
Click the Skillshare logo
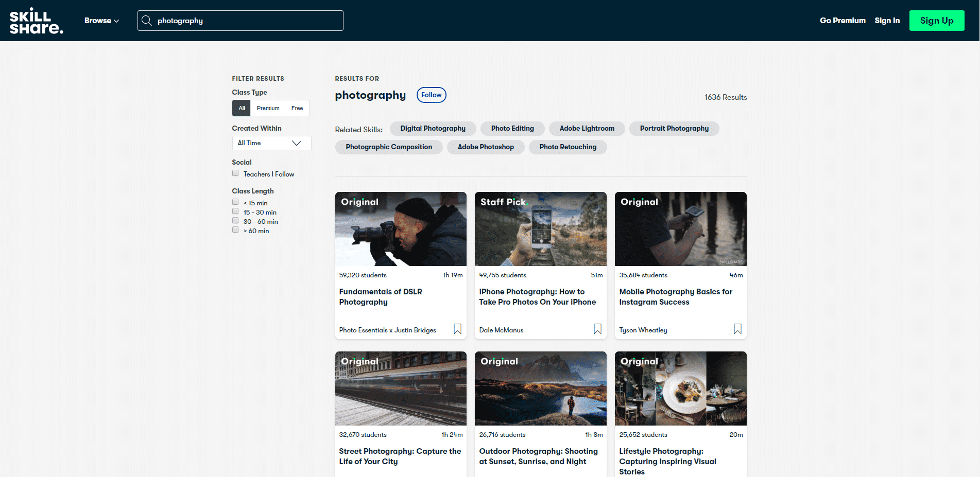(x=36, y=21)
